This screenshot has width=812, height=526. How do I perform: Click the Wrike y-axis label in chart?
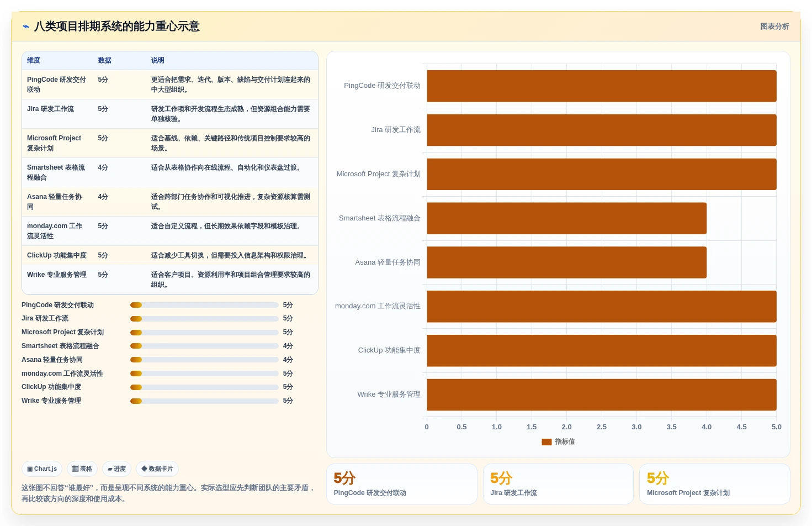(389, 394)
